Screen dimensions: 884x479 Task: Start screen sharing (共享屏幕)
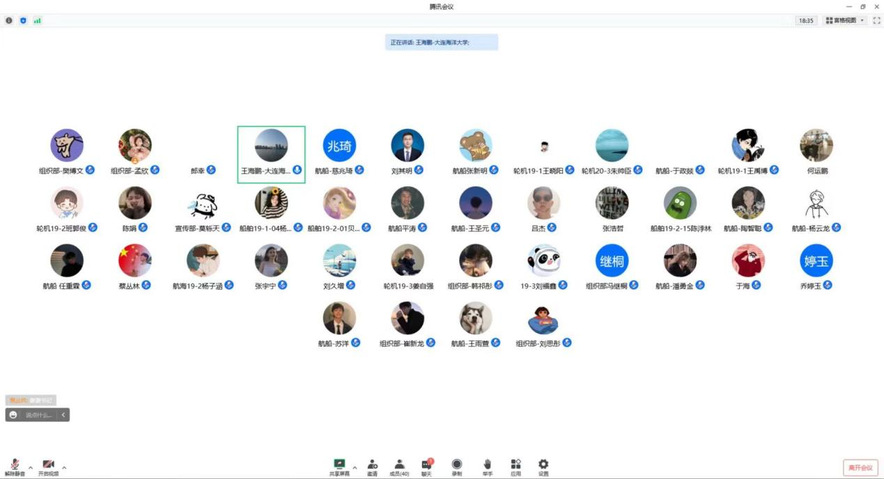click(339, 466)
